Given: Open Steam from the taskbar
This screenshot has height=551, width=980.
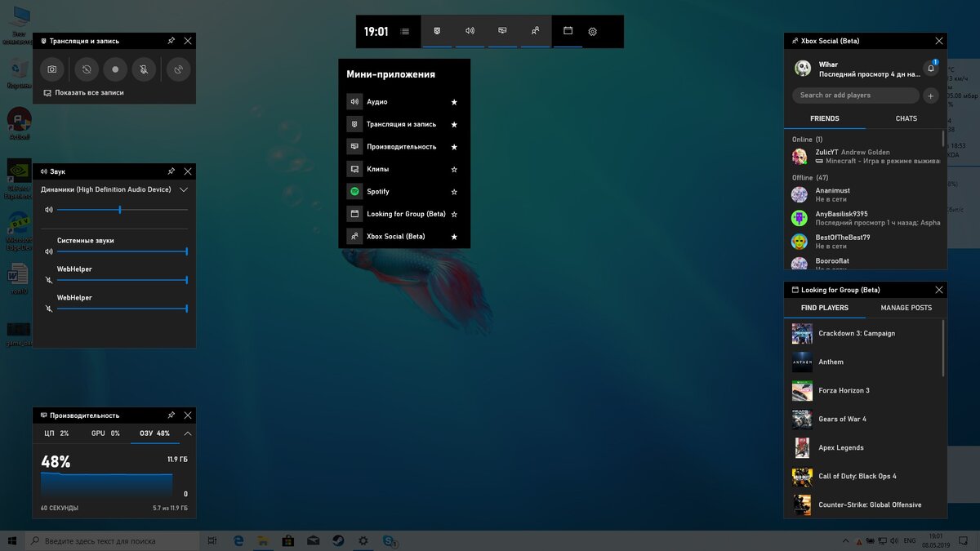Looking at the screenshot, I should point(338,540).
